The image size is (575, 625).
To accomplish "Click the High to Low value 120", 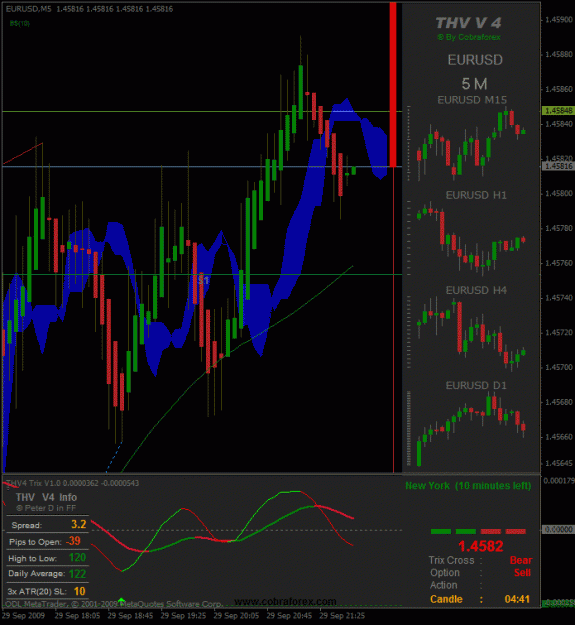I will [x=77, y=557].
